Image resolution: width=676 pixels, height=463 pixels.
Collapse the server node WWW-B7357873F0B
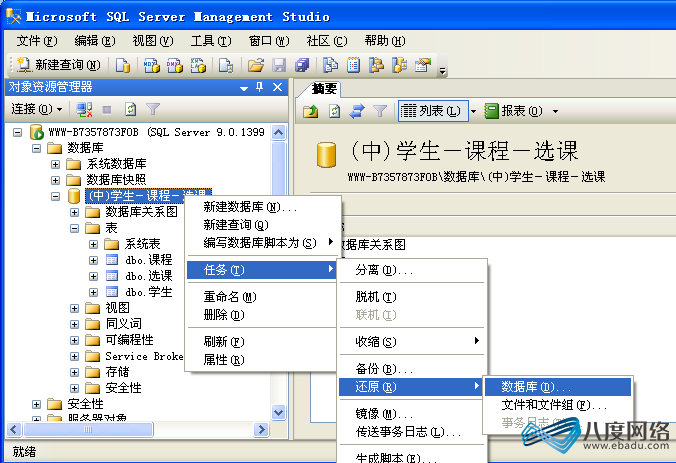coord(17,132)
